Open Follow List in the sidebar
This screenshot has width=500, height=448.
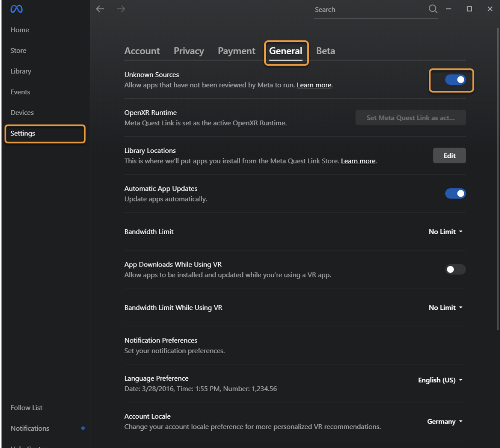[26, 407]
